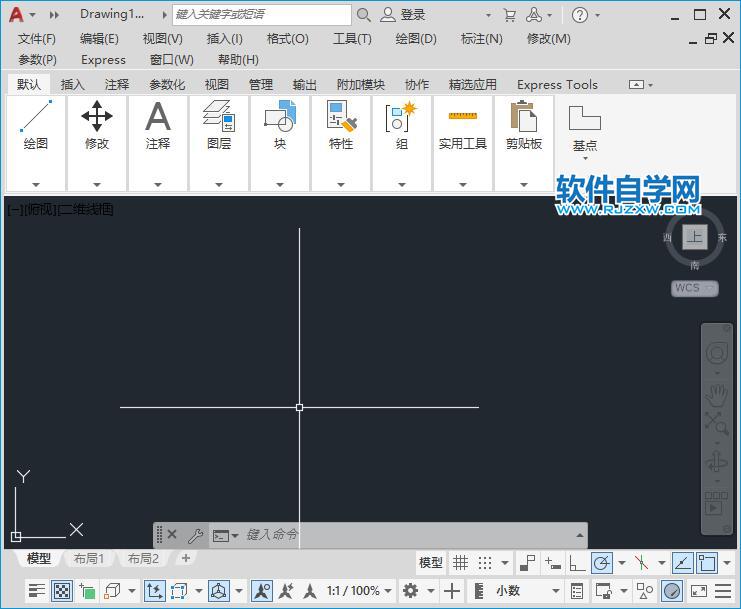Open the 绘图 (Draw) ribbon panel
The image size is (741, 609).
coord(35,125)
